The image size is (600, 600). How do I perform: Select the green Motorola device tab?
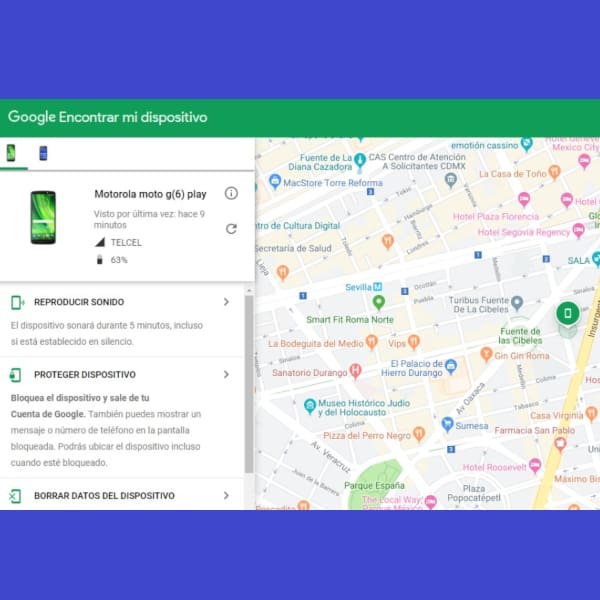point(11,153)
